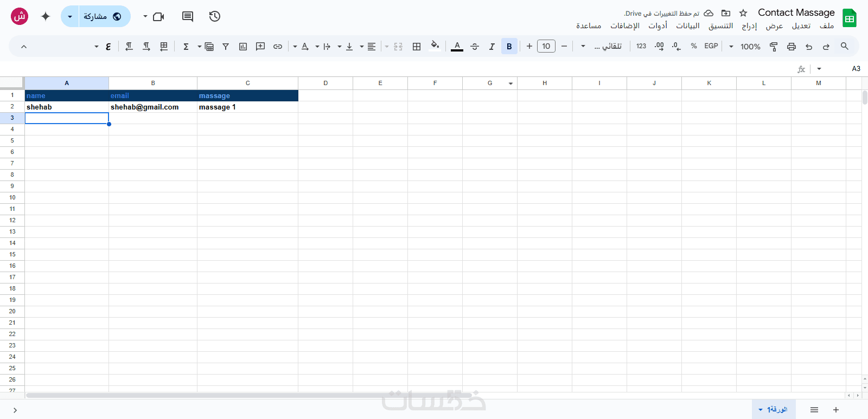Move document folder icon
The width and height of the screenshot is (868, 419).
pos(726,13)
